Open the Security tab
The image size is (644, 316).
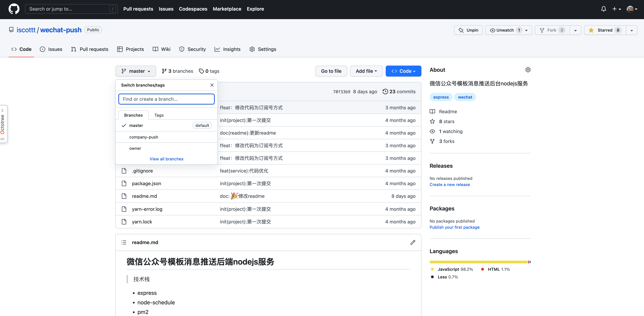pyautogui.click(x=193, y=49)
